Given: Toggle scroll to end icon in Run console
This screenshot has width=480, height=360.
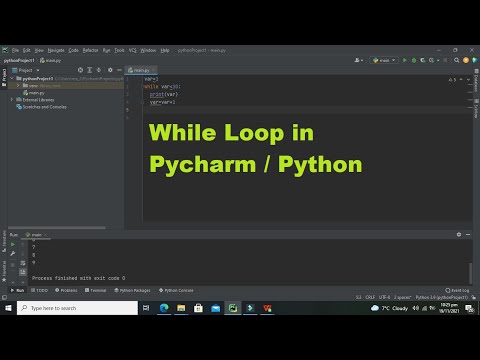Looking at the screenshot, I should pyautogui.click(x=23, y=272).
